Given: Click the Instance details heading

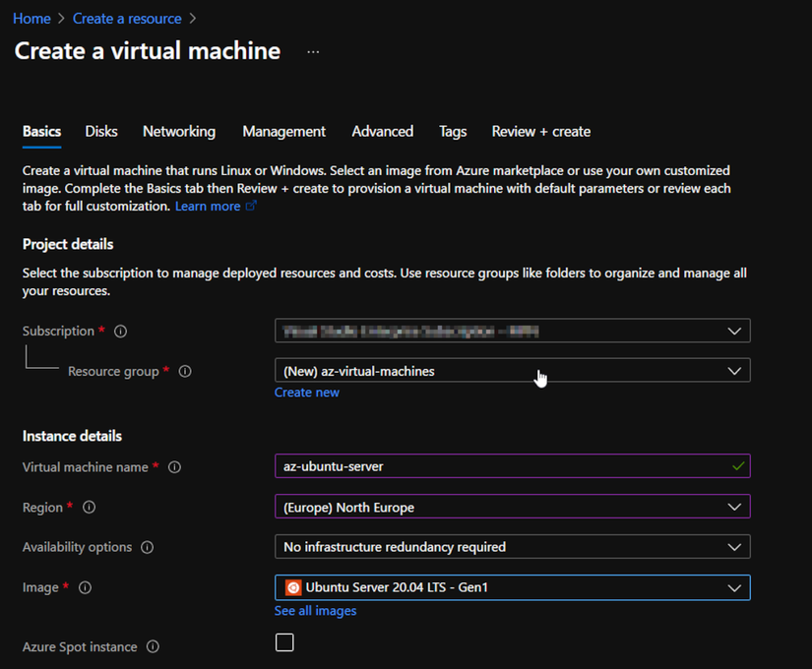Looking at the screenshot, I should [72, 436].
